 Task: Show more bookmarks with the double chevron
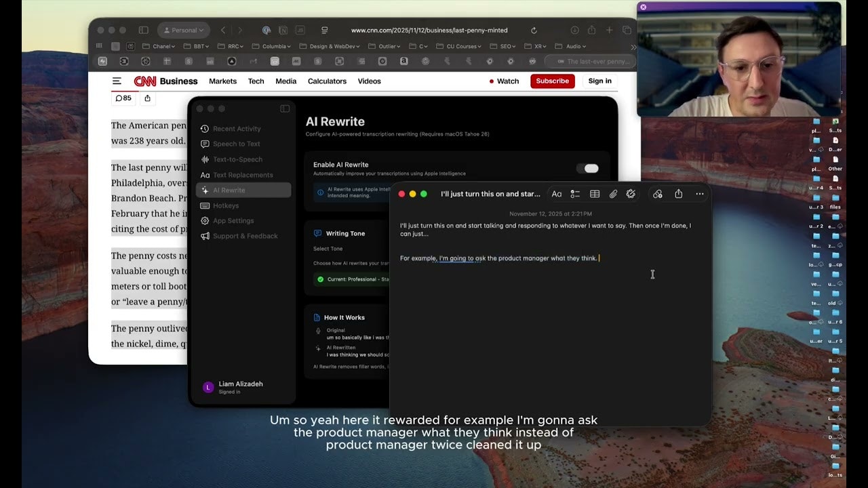coord(633,47)
